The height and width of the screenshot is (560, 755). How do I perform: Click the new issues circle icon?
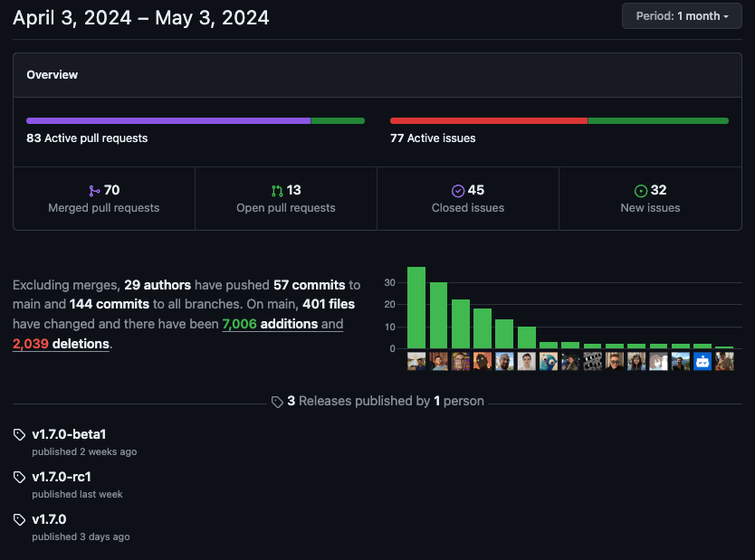[640, 191]
